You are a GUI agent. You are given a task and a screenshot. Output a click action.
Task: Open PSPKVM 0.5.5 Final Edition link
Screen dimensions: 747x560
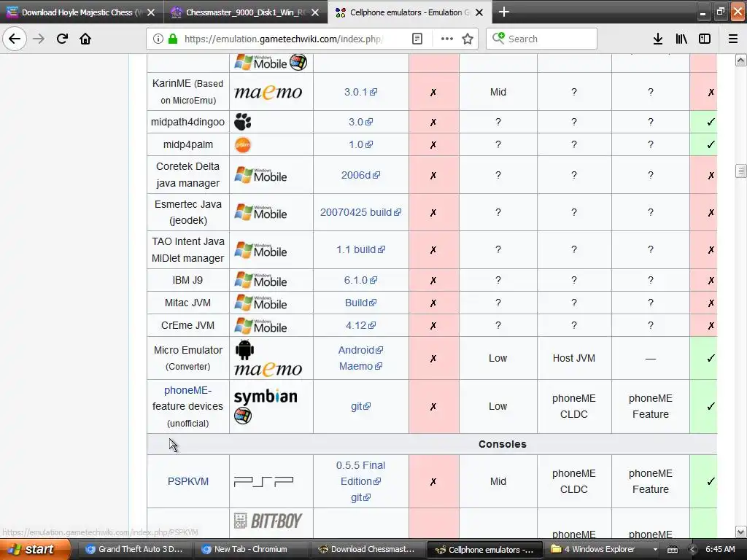click(x=360, y=472)
